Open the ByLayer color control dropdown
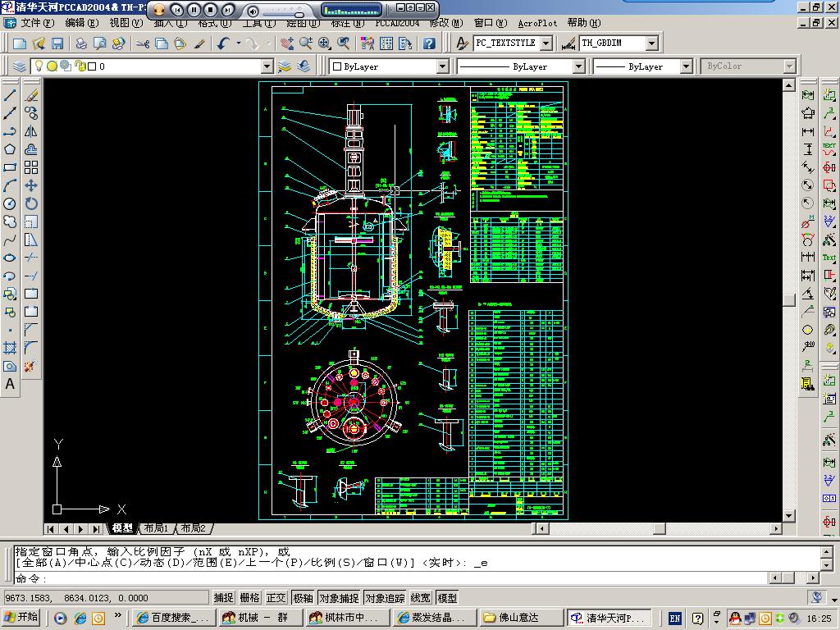 (x=442, y=66)
